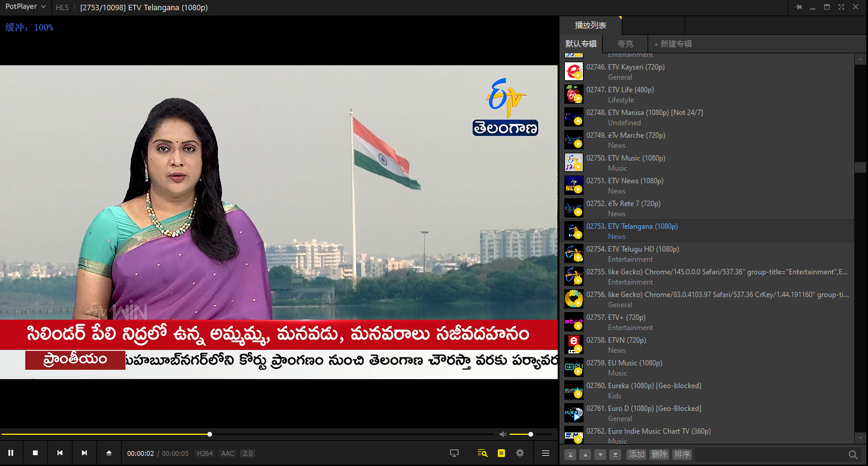Image resolution: width=868 pixels, height=466 pixels.
Task: Pause playback with the pause button
Action: tap(11, 453)
